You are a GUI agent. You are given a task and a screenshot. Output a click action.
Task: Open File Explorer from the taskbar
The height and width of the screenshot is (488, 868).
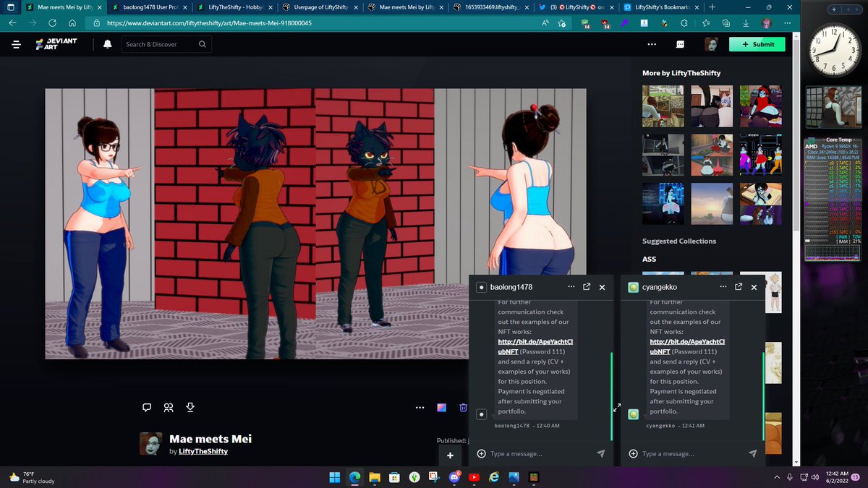[375, 477]
